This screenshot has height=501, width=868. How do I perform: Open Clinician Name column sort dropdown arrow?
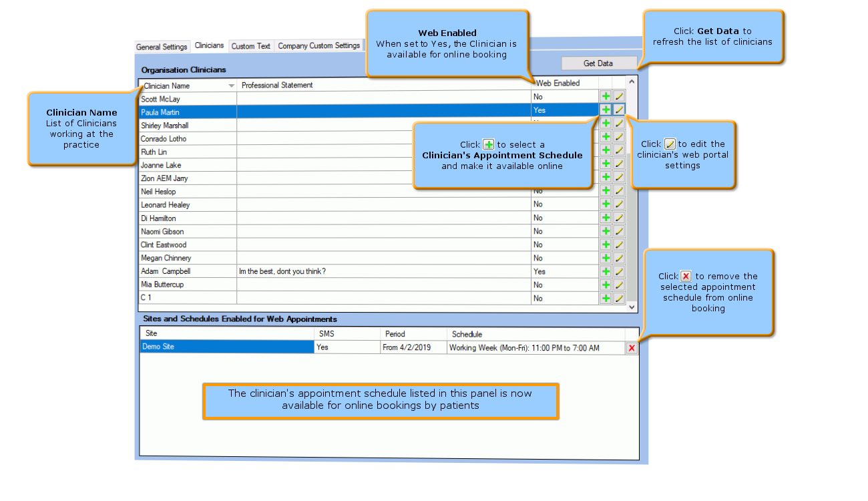pos(231,86)
